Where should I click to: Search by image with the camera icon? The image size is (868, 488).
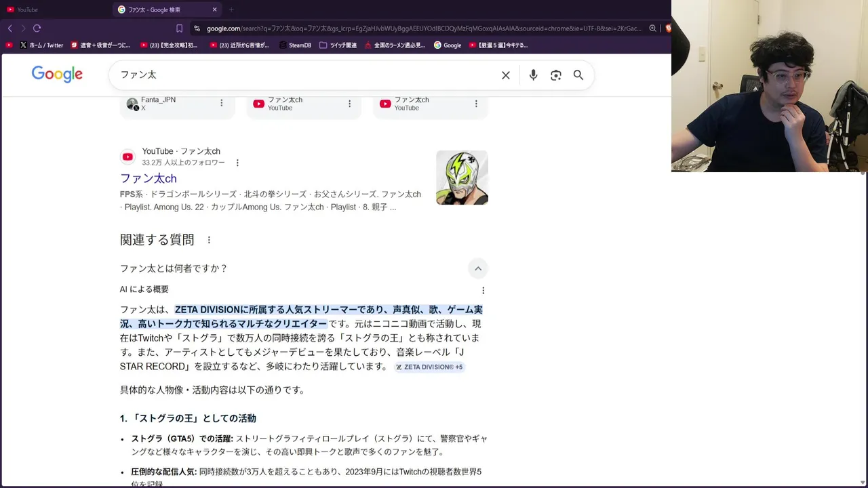[556, 75]
